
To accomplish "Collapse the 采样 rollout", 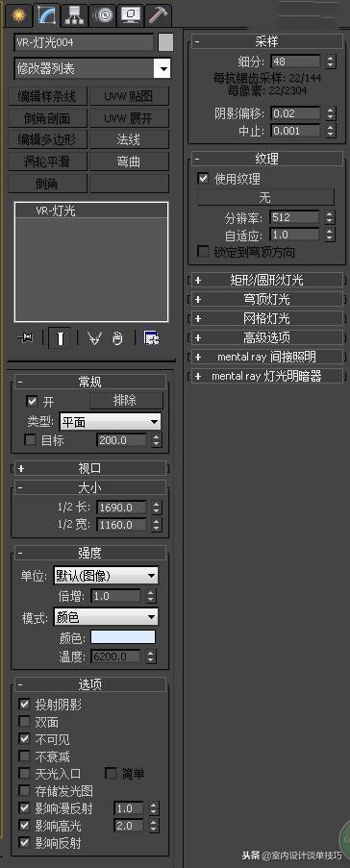I will pyautogui.click(x=266, y=42).
